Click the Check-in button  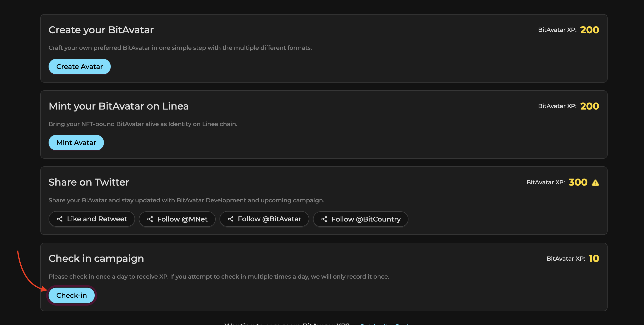pos(71,295)
